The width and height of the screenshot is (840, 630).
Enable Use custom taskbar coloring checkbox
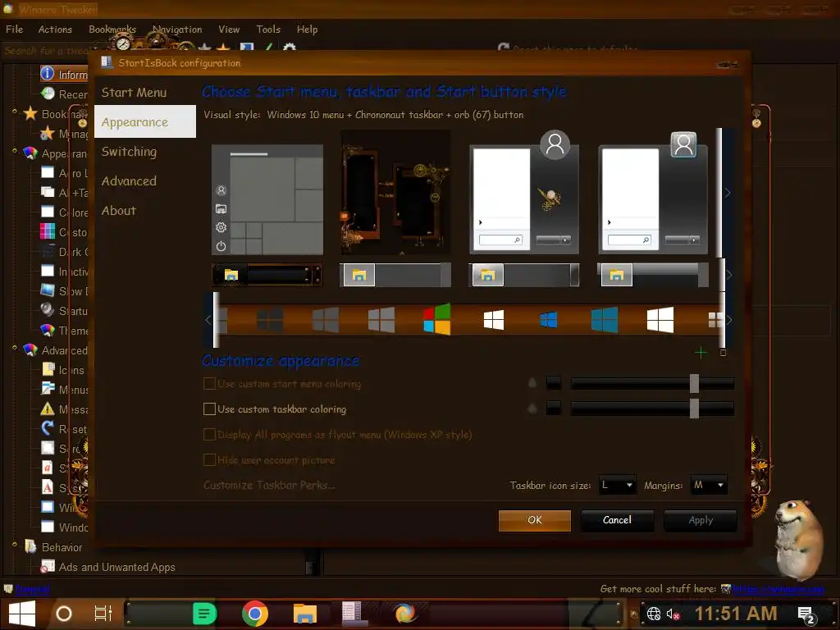[x=209, y=409]
